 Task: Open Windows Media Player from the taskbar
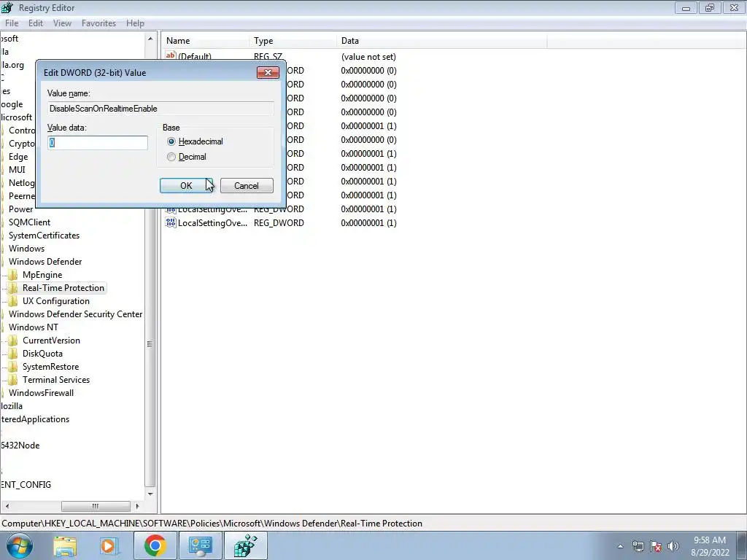point(109,546)
